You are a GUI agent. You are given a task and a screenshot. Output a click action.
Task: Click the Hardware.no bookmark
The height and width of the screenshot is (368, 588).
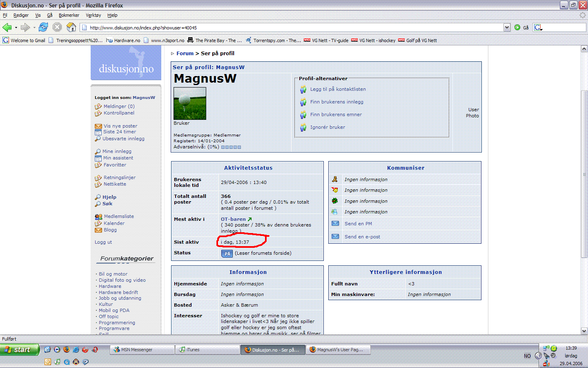pos(123,40)
